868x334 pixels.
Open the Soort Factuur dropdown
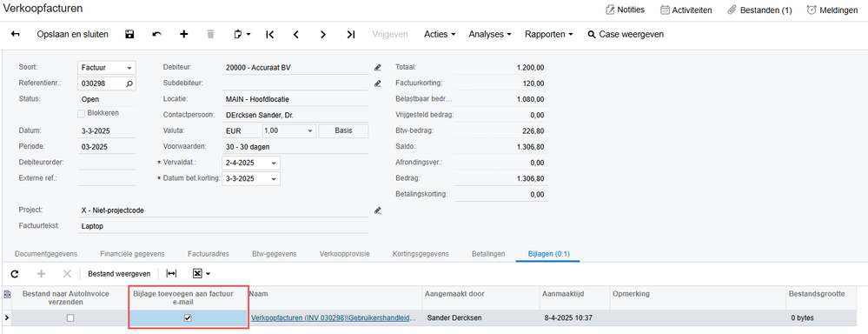[x=129, y=68]
